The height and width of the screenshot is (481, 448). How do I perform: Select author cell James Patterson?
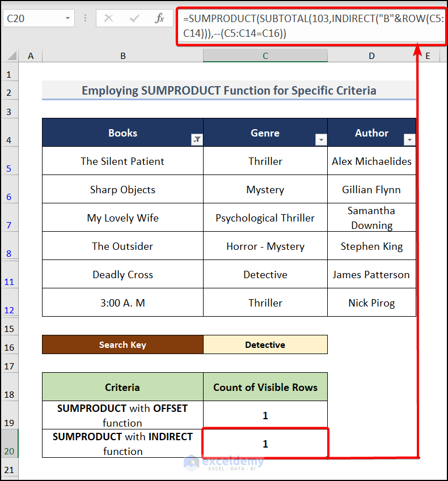pos(371,274)
